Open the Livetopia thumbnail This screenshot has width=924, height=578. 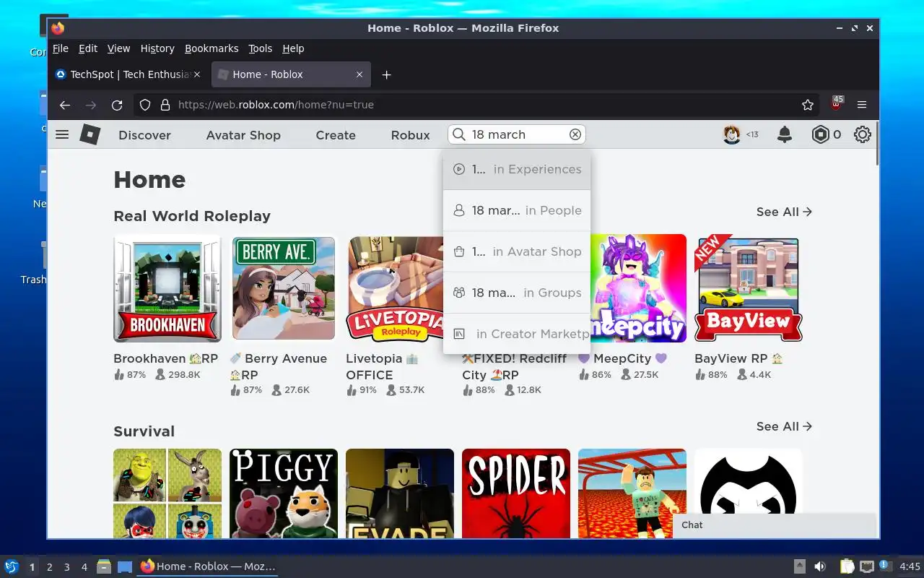tap(394, 288)
